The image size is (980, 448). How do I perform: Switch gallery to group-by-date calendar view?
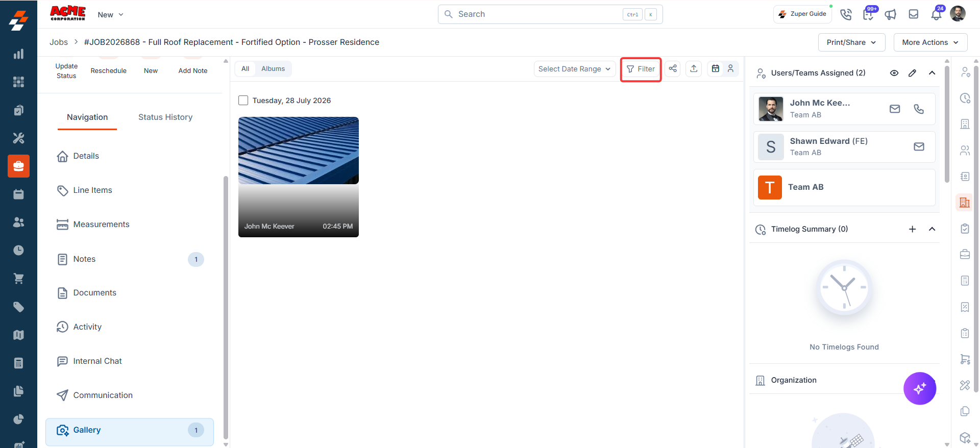tap(716, 69)
